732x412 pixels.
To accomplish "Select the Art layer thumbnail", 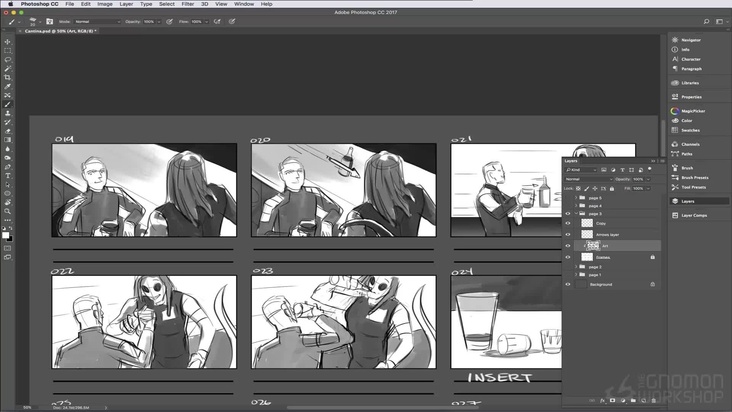I will coord(592,245).
